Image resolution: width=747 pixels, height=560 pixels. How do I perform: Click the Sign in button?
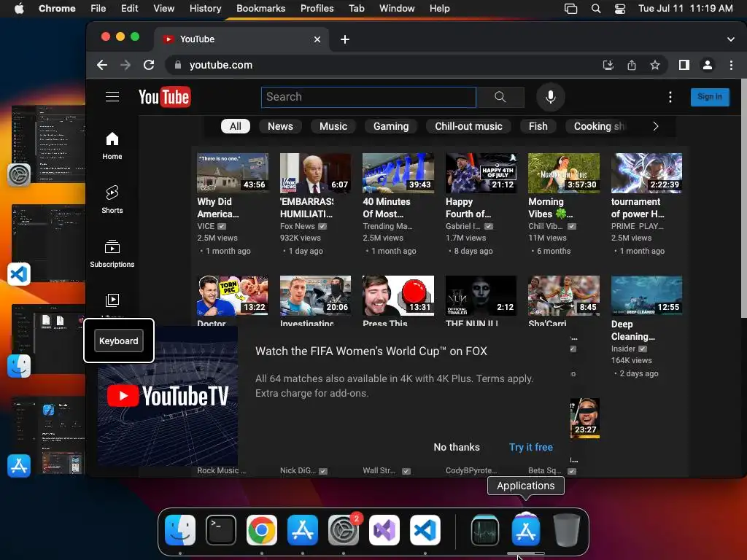click(709, 97)
